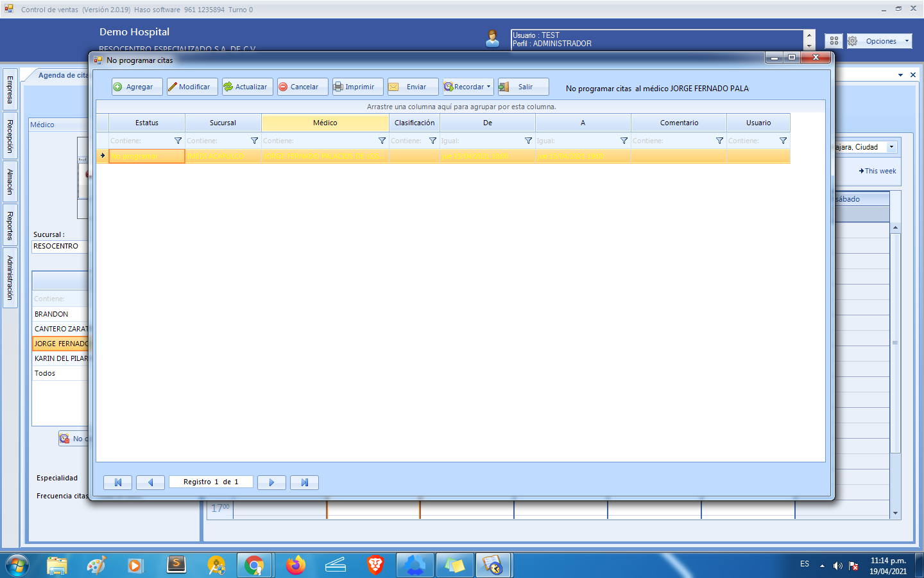Click the Enviar envelope button
The height and width of the screenshot is (578, 924).
point(413,87)
